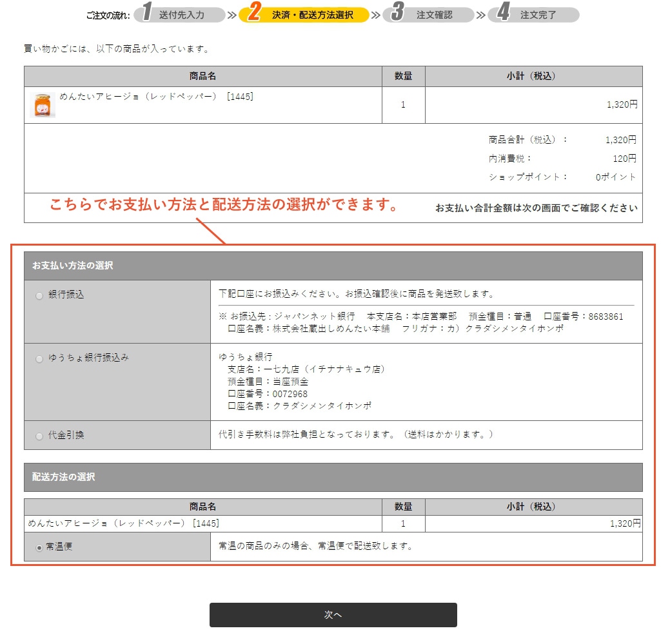Viewport: 670px width, 644px height.
Task: Choose ゆうちょ銀行振込み as payment method
Action: (x=39, y=358)
